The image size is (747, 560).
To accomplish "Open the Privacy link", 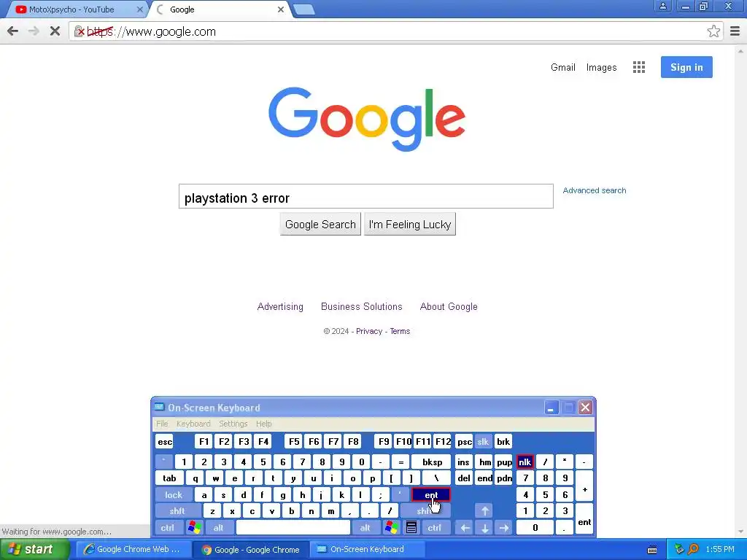I will click(368, 332).
